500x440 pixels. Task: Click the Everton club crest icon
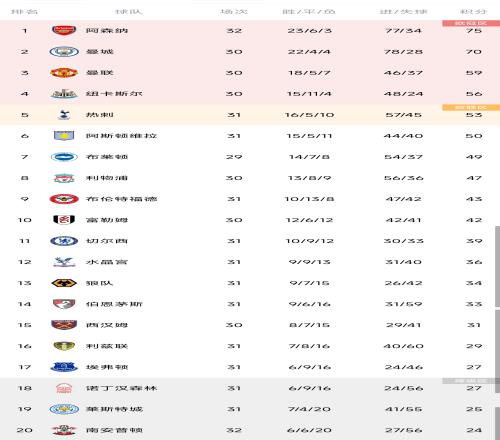coord(64,367)
